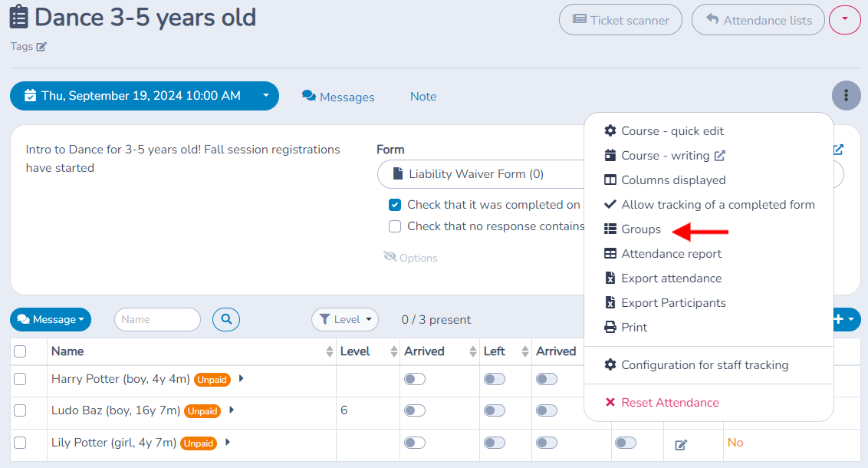Screen dimensions: 868x468
Task: Toggle Ludo Baz's second Arrived switch
Action: point(547,410)
